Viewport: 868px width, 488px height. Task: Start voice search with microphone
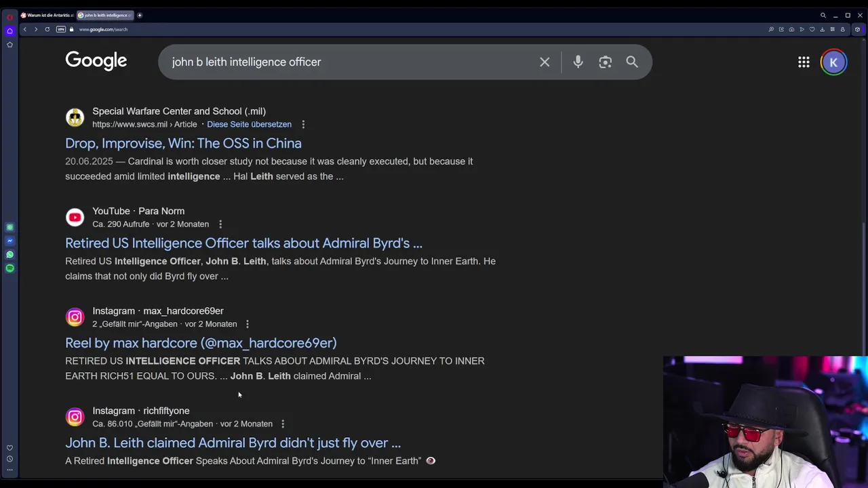pos(578,62)
